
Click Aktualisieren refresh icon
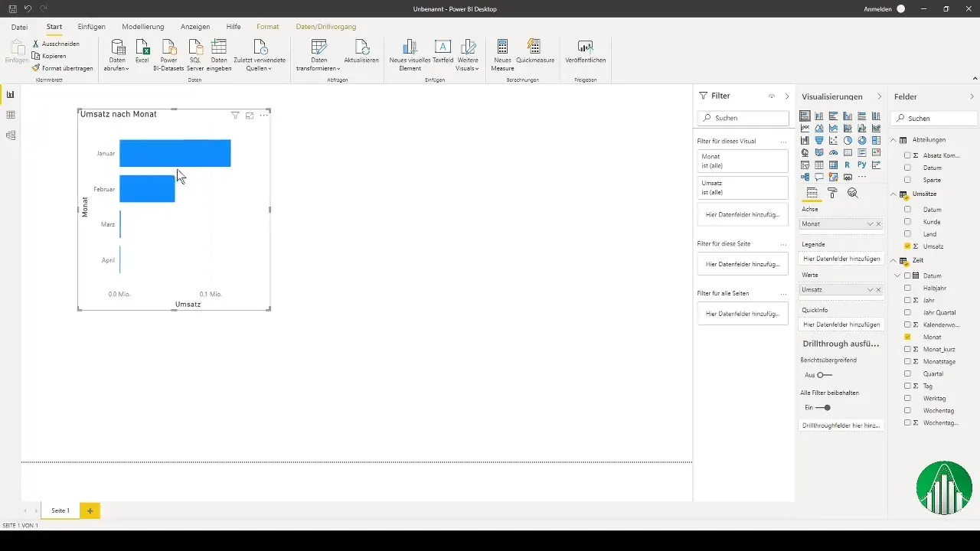pyautogui.click(x=361, y=51)
